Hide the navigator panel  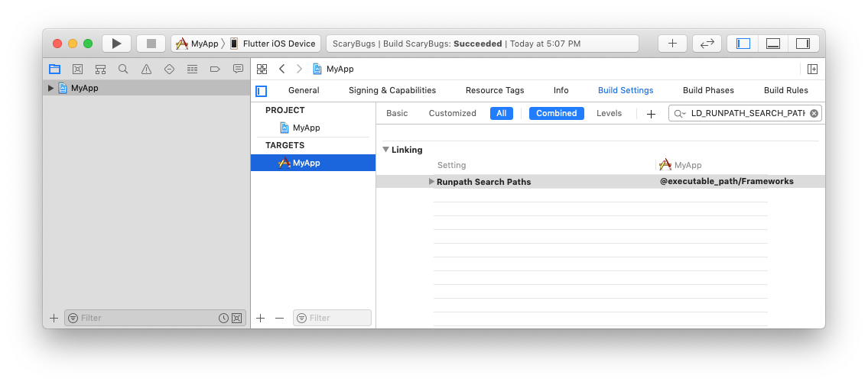coord(743,44)
